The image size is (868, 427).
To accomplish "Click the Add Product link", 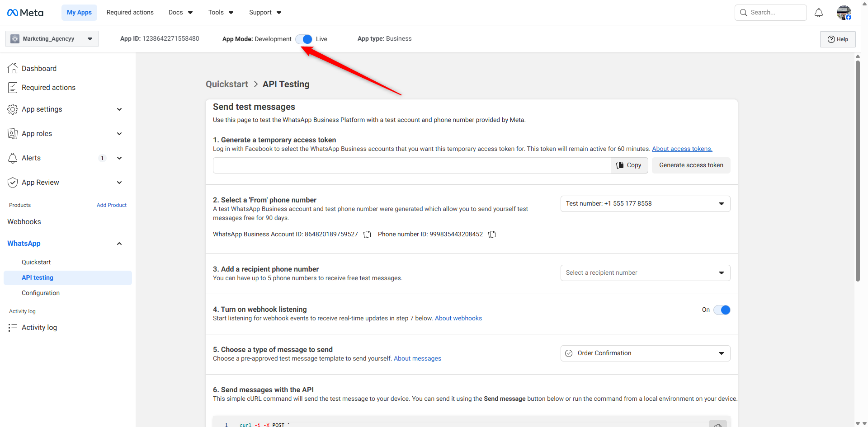I will click(112, 205).
